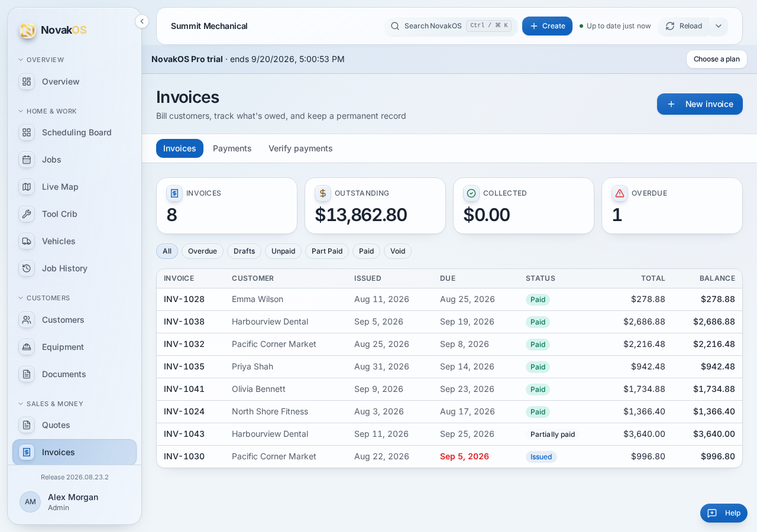The image size is (757, 532).
Task: Switch to the Payments tab
Action: click(x=232, y=148)
